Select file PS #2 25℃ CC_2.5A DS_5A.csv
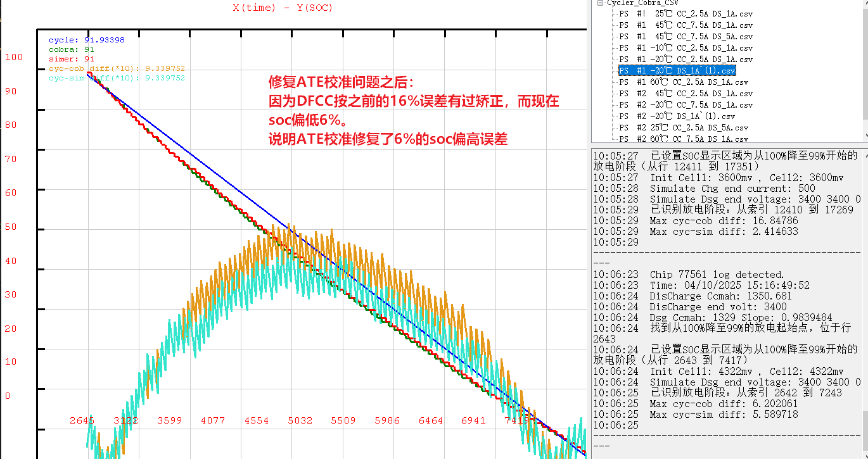 click(683, 127)
